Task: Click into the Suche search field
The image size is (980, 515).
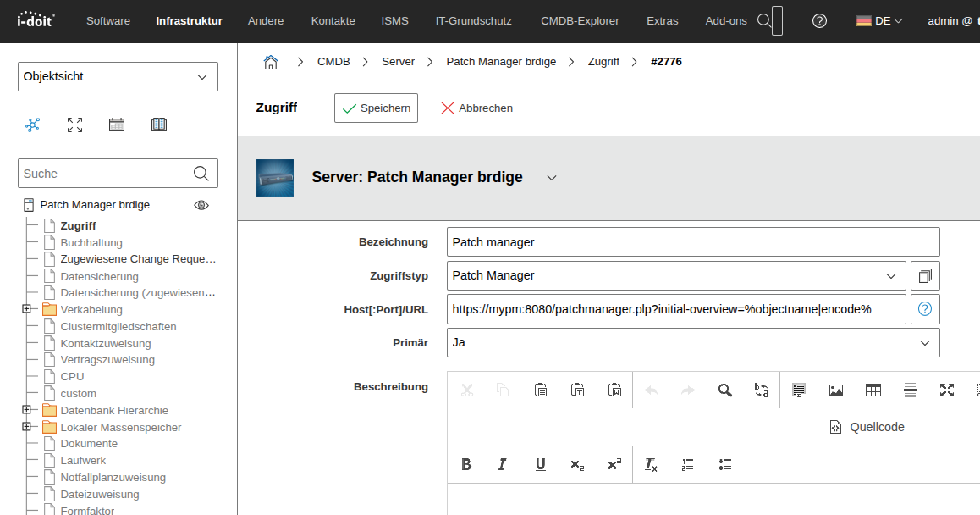Action: (x=102, y=173)
